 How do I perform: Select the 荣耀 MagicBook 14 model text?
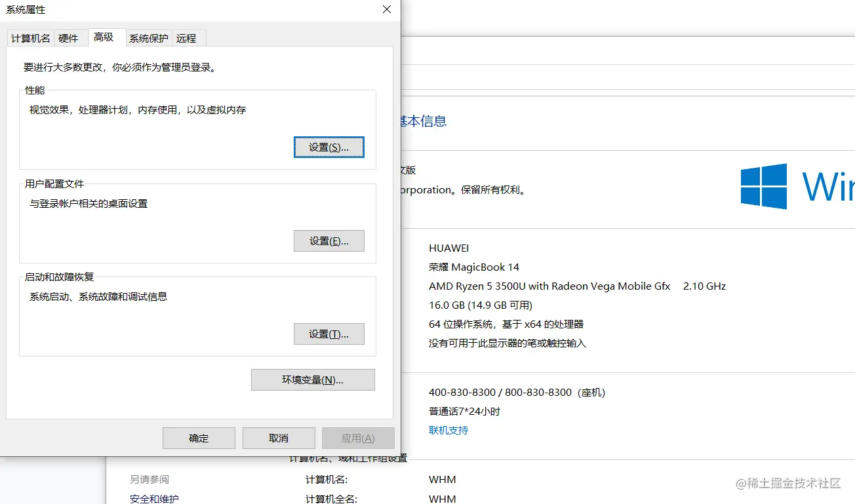(x=474, y=267)
